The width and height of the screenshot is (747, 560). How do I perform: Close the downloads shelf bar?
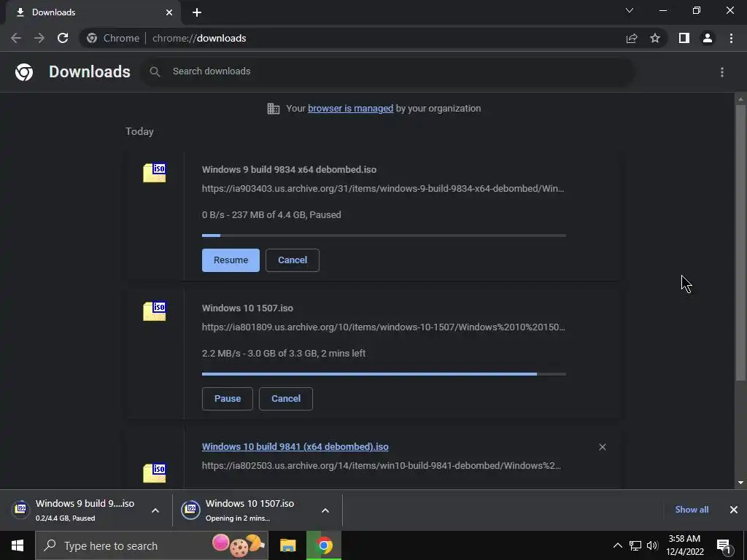pyautogui.click(x=734, y=510)
